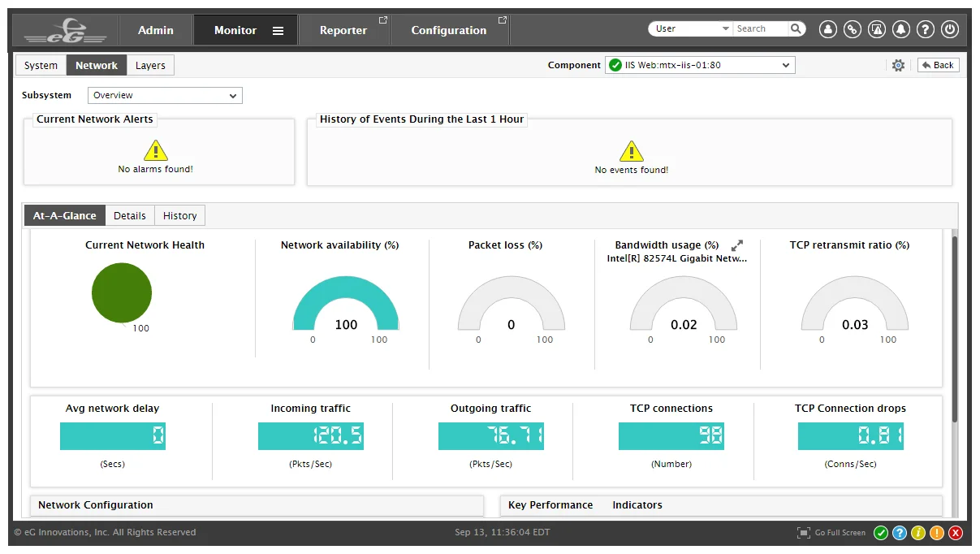The width and height of the screenshot is (980, 554).
Task: Open the help question mark icon in header
Action: click(x=926, y=29)
